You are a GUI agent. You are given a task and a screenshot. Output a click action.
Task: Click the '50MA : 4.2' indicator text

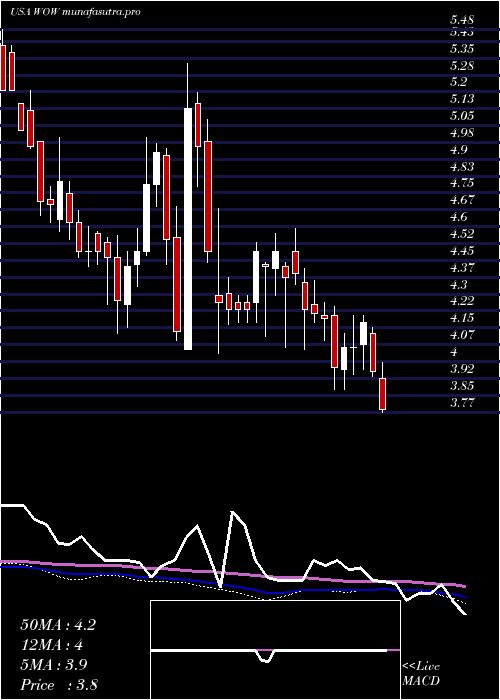pyautogui.click(x=58, y=625)
